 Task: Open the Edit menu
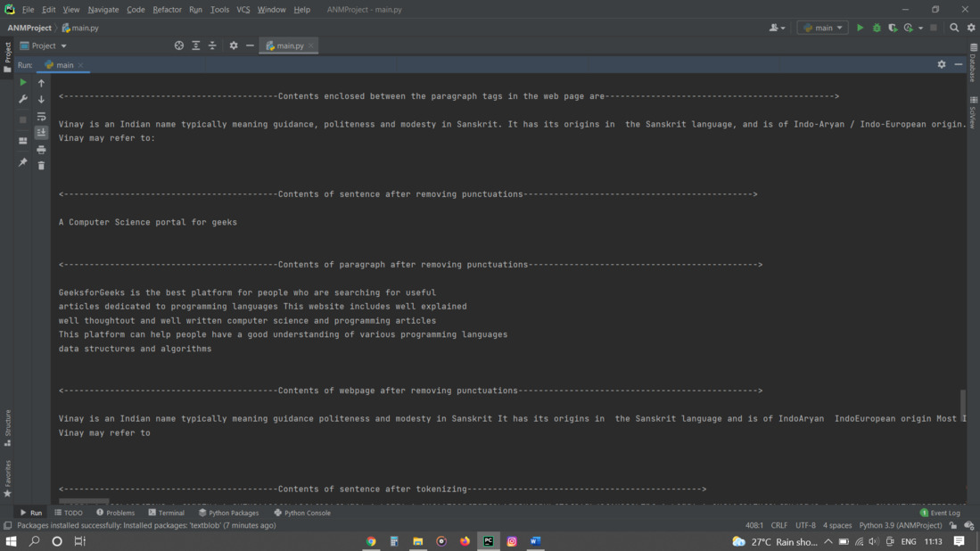coord(49,10)
